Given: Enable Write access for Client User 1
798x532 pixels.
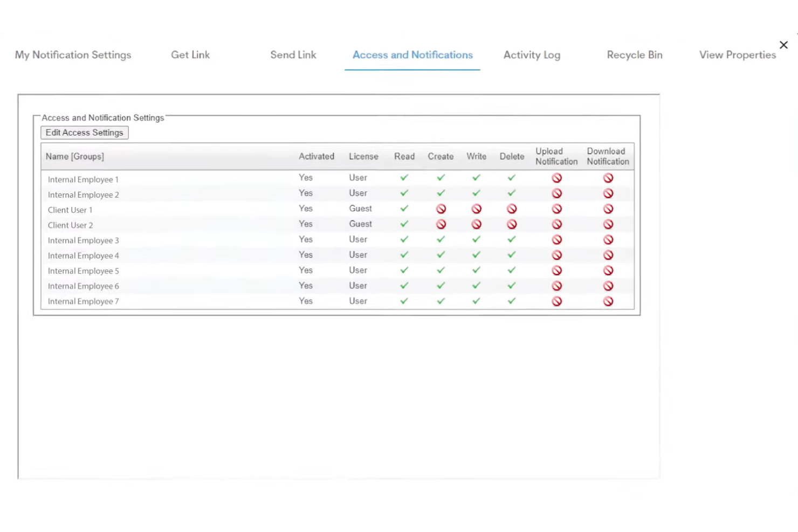Looking at the screenshot, I should tap(476, 209).
